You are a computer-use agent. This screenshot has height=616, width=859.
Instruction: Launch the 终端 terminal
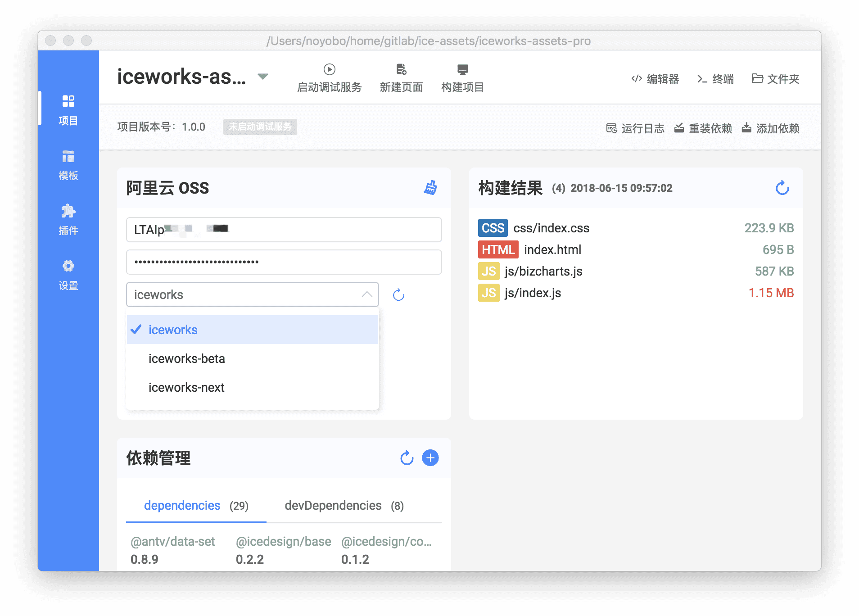(x=716, y=78)
